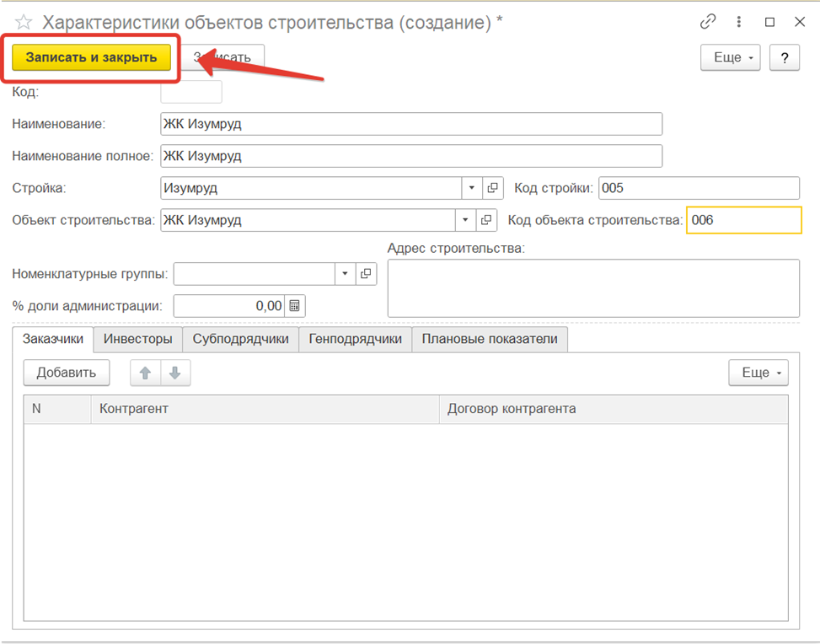Copy link to this form icon
The width and height of the screenshot is (820, 644).
coord(708,23)
